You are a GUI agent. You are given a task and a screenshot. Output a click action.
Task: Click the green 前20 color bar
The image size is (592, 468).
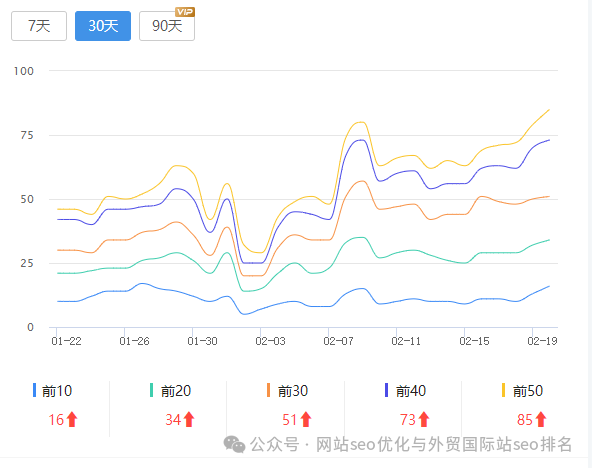coord(151,390)
